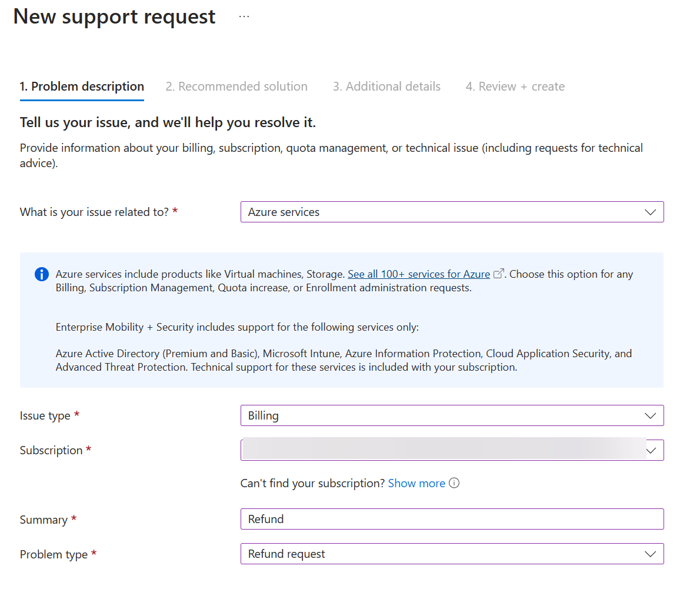
Task: Click the info tooltip icon beside Show more
Action: pyautogui.click(x=454, y=482)
